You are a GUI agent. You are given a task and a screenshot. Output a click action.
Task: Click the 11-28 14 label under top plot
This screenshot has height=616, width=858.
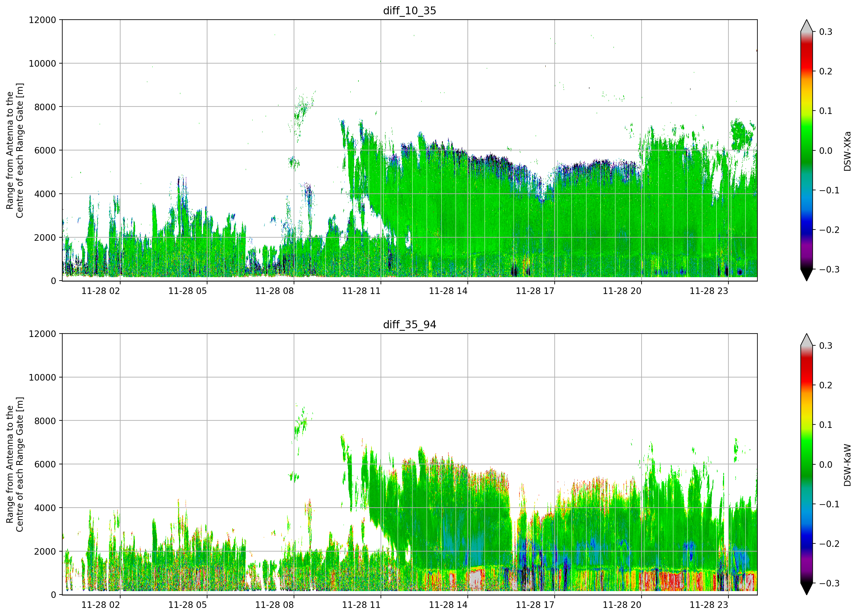pyautogui.click(x=448, y=291)
